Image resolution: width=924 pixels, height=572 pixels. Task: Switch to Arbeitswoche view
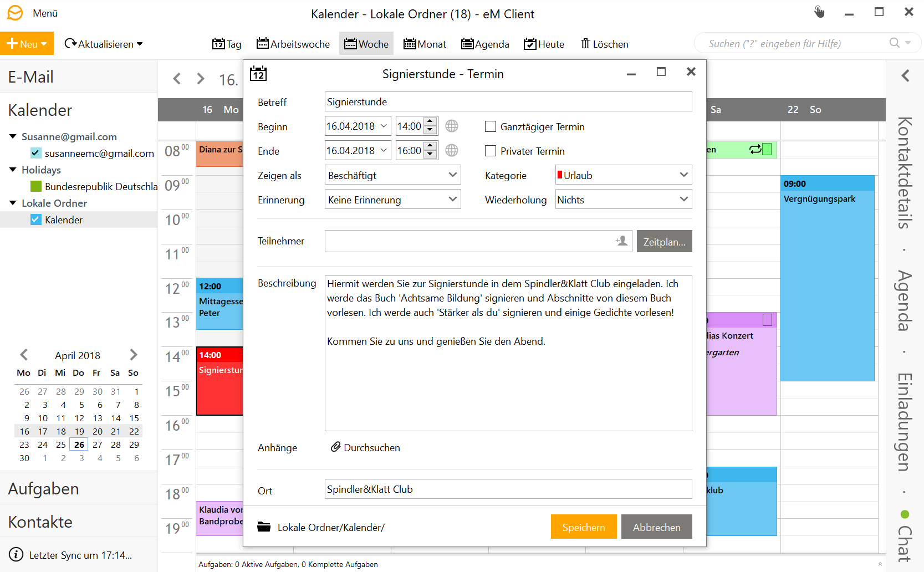coord(293,44)
